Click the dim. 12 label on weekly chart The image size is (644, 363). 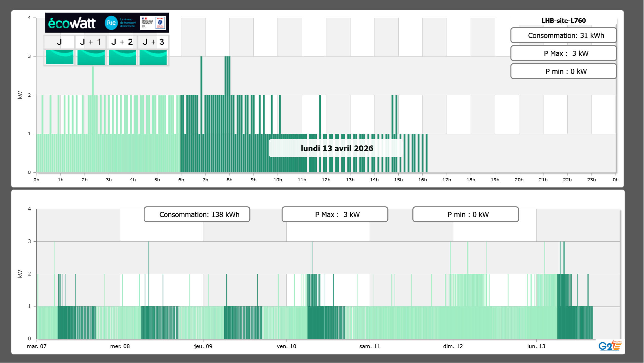[453, 346]
